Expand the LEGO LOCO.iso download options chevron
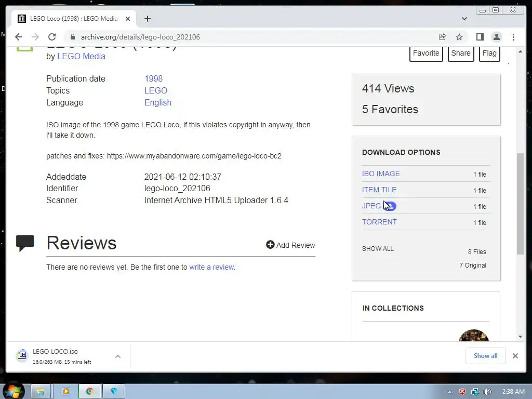532x399 pixels. point(118,356)
